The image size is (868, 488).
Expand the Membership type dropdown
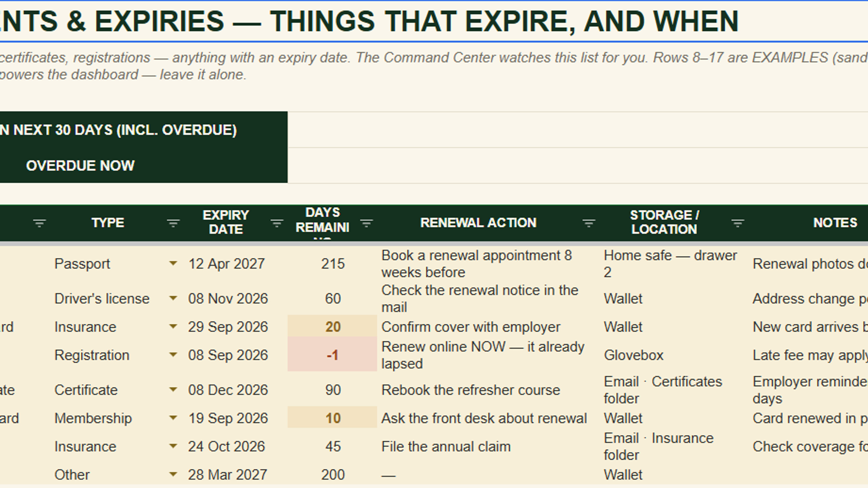(x=173, y=418)
